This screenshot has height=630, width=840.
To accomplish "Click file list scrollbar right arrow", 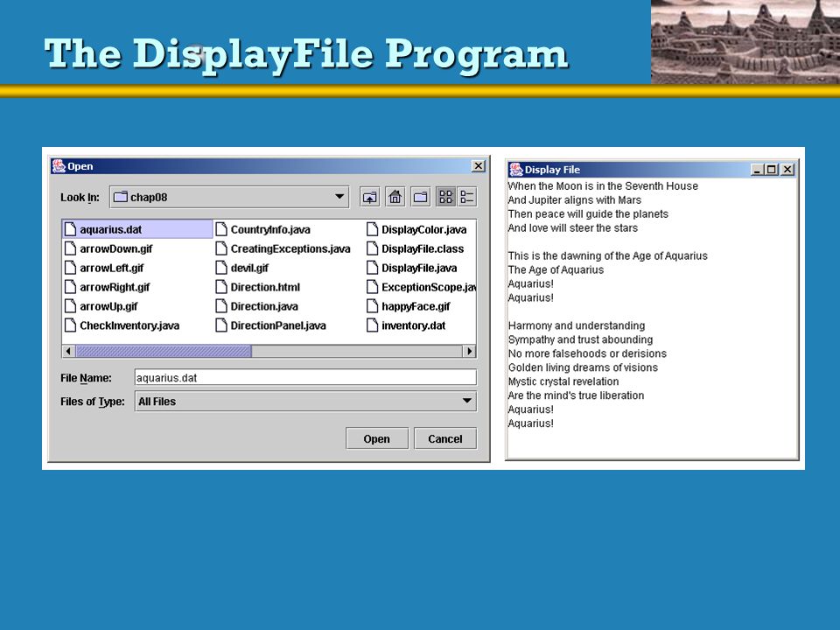I will tap(469, 352).
